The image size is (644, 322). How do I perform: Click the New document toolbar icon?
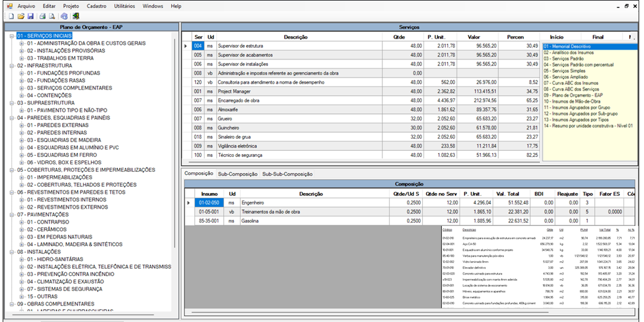pyautogui.click(x=11, y=16)
